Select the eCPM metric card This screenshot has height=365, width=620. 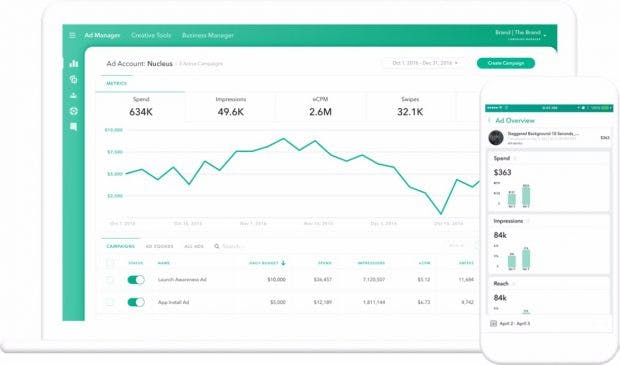320,107
